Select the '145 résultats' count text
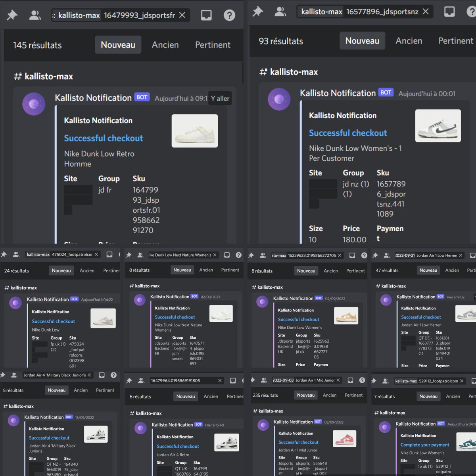 37,45
